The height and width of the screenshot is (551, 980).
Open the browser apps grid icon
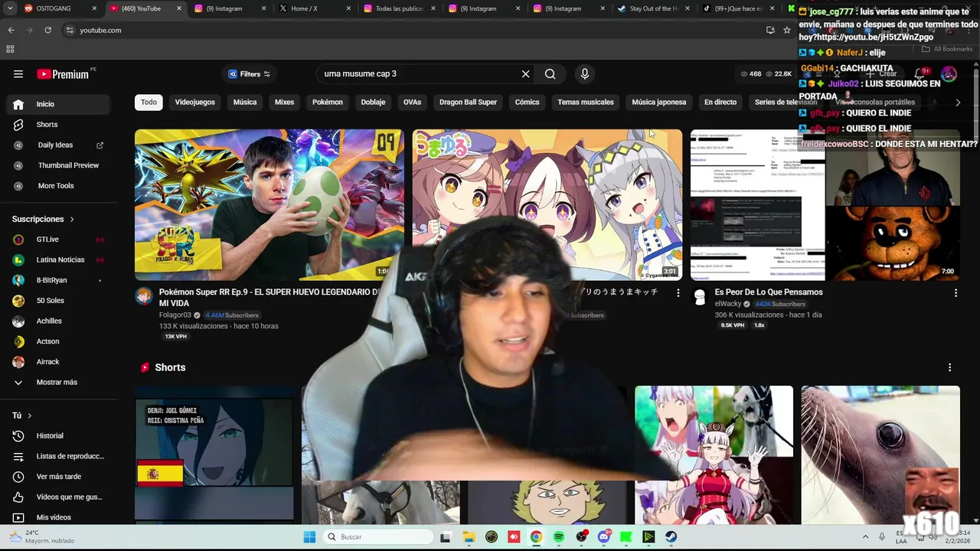tap(10, 49)
